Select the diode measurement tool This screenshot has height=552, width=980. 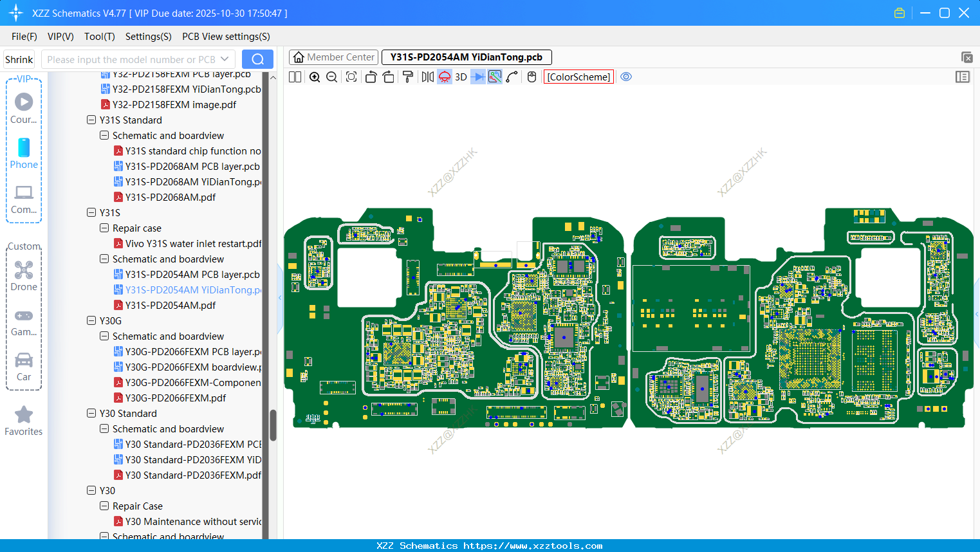pyautogui.click(x=479, y=77)
